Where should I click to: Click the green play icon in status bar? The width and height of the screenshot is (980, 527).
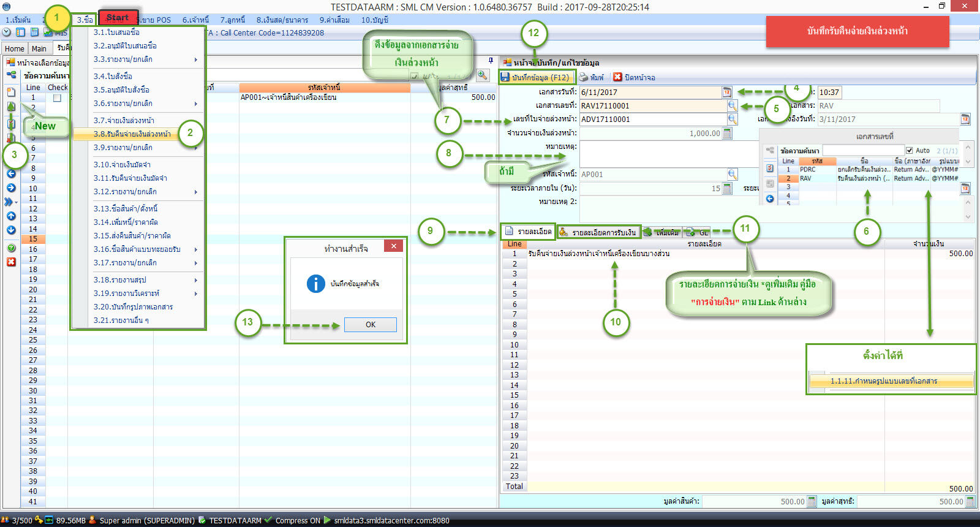327,520
